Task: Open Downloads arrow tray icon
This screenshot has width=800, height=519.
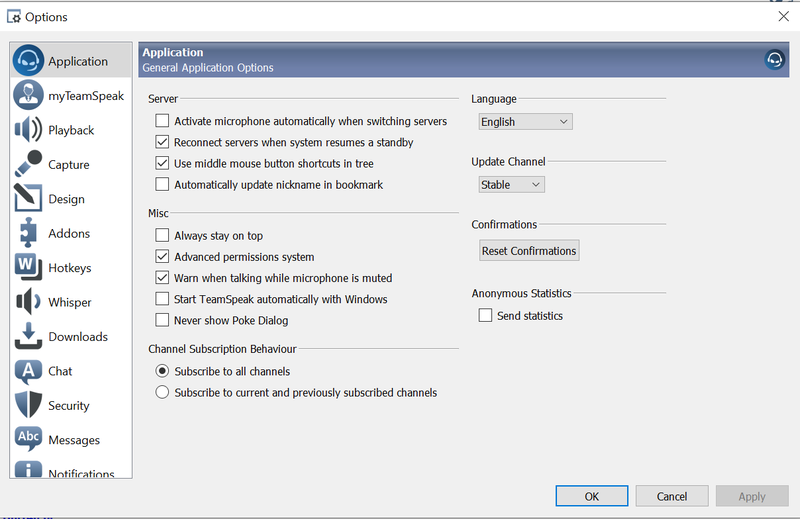Action: (29, 336)
